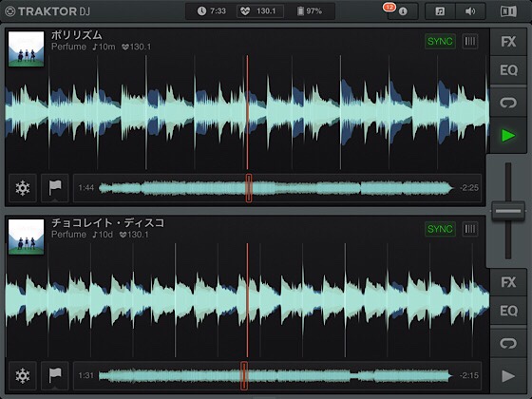
Task: Activate freeze mode snowflake on bottom deck
Action: point(23,375)
